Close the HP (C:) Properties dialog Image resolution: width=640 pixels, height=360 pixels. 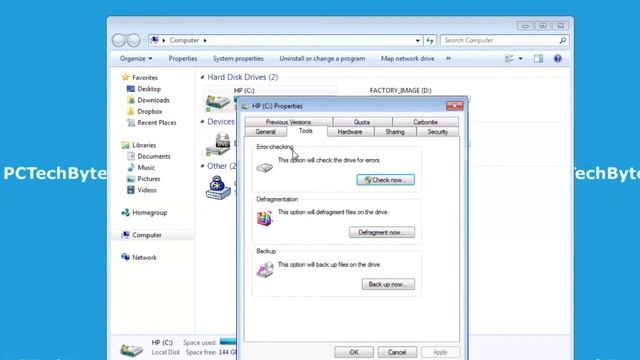[x=454, y=106]
